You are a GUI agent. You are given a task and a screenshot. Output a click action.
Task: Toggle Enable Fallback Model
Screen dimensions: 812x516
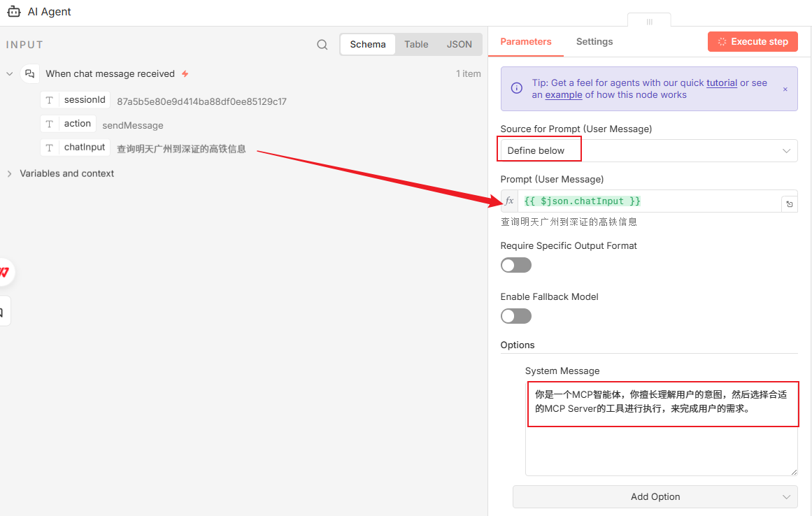tap(515, 316)
